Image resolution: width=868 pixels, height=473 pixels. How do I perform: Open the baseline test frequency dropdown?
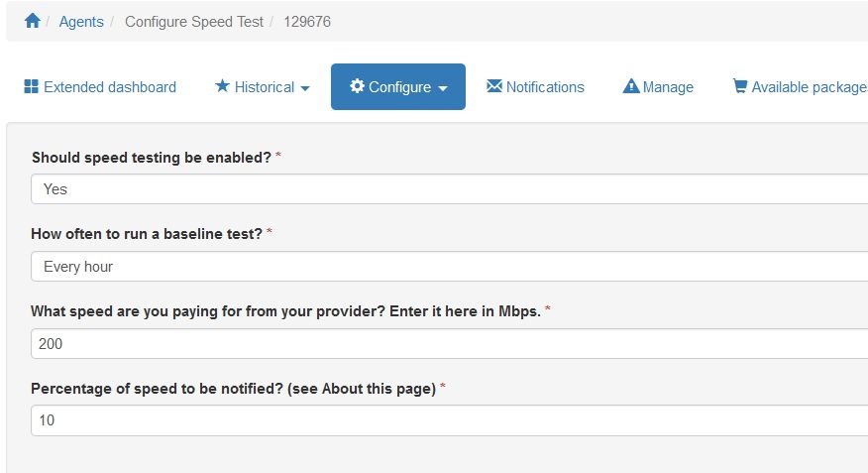click(450, 267)
